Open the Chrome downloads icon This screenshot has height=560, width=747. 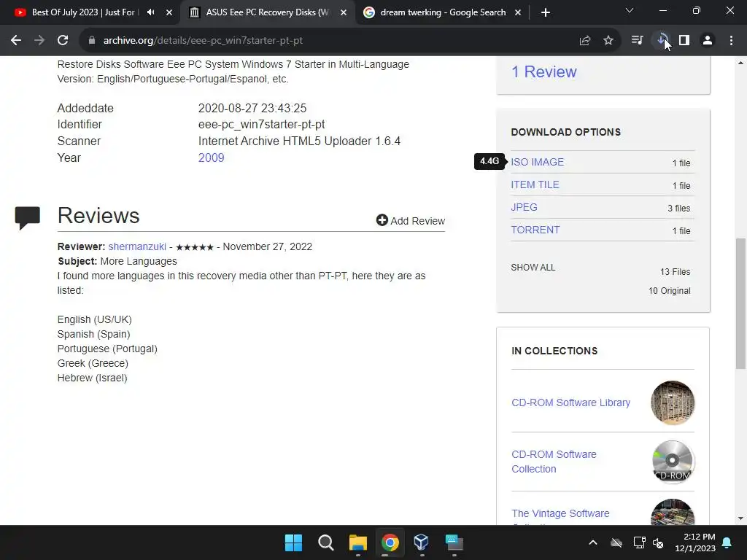click(661, 41)
